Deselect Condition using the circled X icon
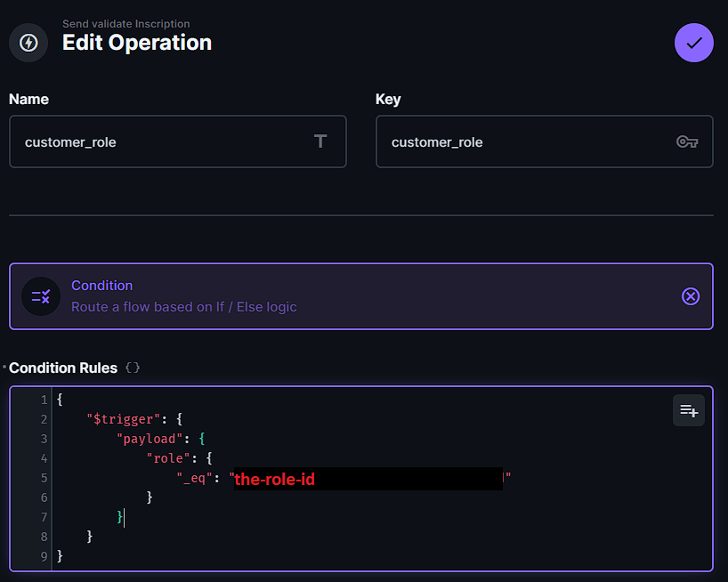The image size is (728, 582). [690, 296]
